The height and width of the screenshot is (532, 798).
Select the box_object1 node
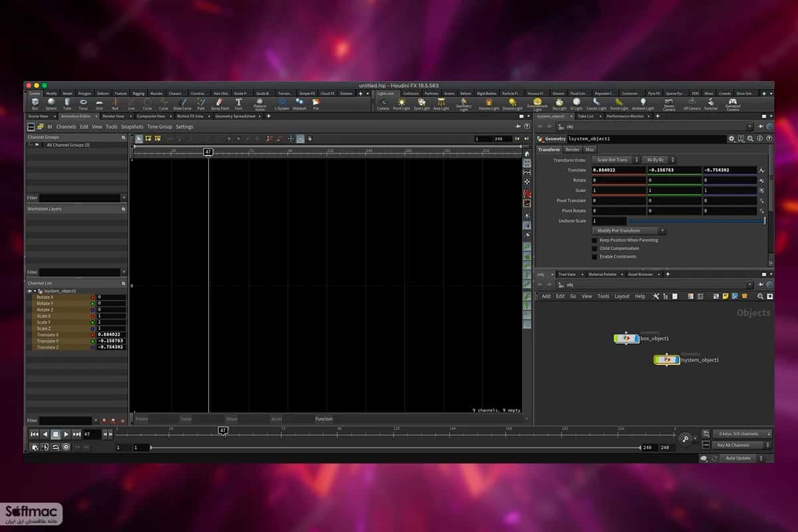click(x=626, y=338)
